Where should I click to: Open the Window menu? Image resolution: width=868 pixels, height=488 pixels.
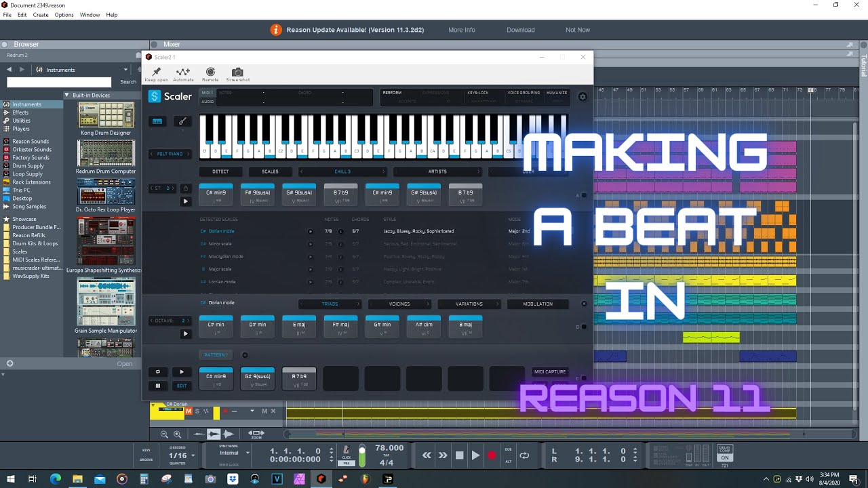coord(90,15)
